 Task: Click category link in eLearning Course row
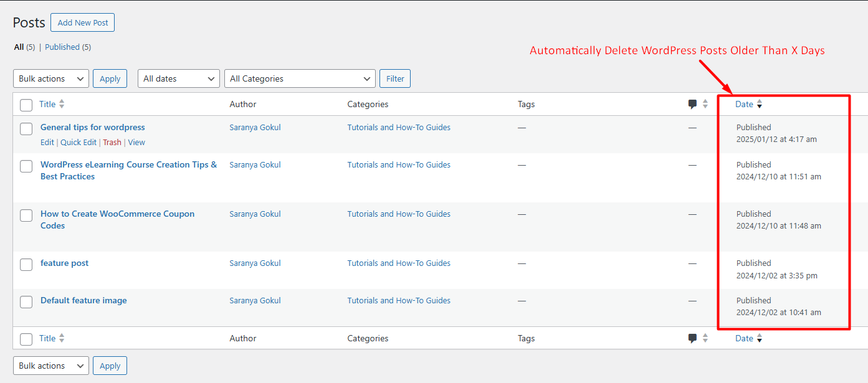tap(399, 164)
